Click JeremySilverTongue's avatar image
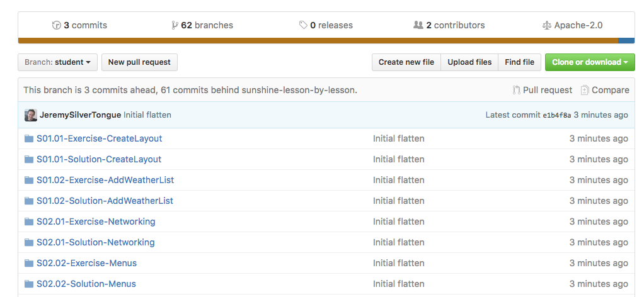644x297 pixels. click(30, 115)
